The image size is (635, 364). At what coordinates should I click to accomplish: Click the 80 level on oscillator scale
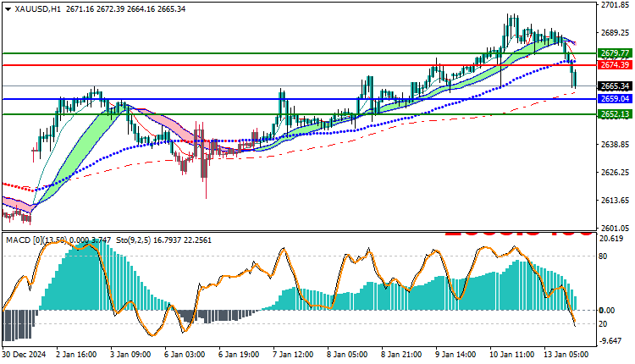point(603,256)
